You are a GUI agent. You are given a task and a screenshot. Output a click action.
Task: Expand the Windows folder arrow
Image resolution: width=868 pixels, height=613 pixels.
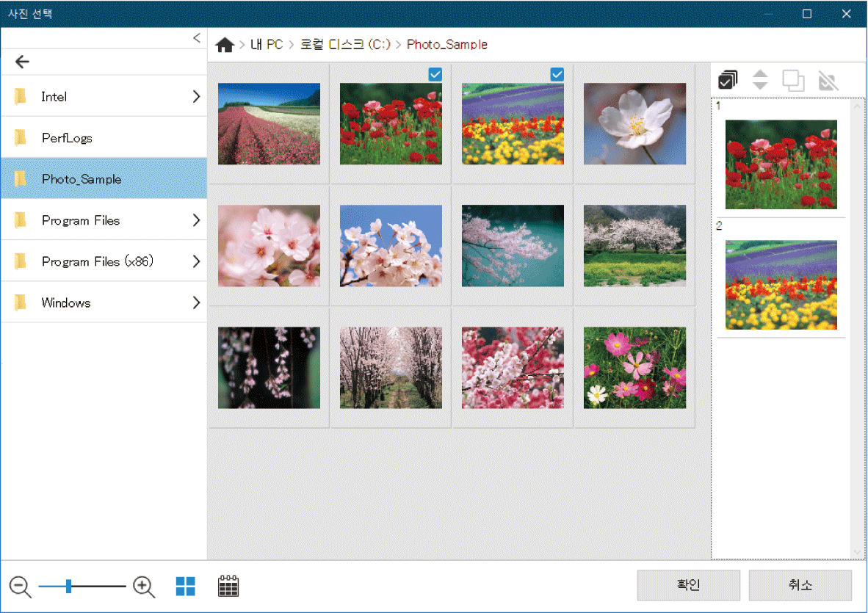196,302
